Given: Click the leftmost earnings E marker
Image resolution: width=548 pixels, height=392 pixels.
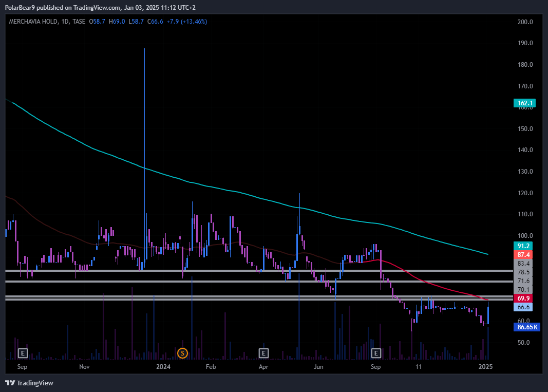Looking at the screenshot, I should [x=22, y=353].
